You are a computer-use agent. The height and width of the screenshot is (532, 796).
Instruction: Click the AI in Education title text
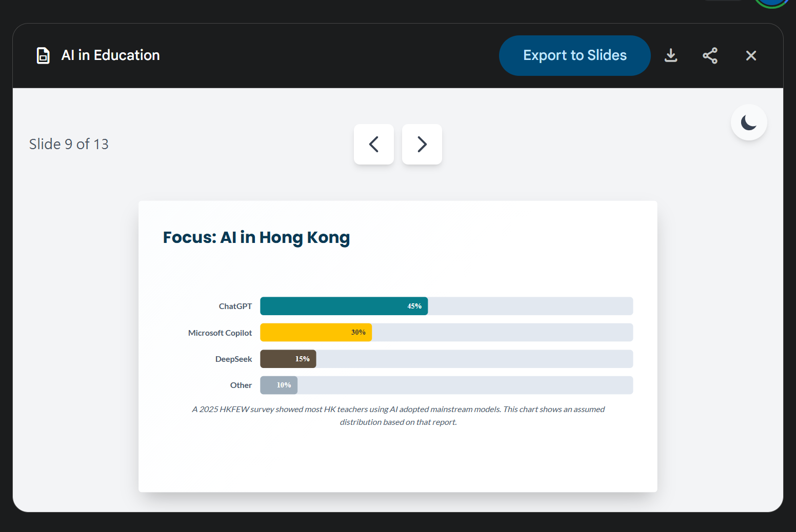click(x=110, y=55)
